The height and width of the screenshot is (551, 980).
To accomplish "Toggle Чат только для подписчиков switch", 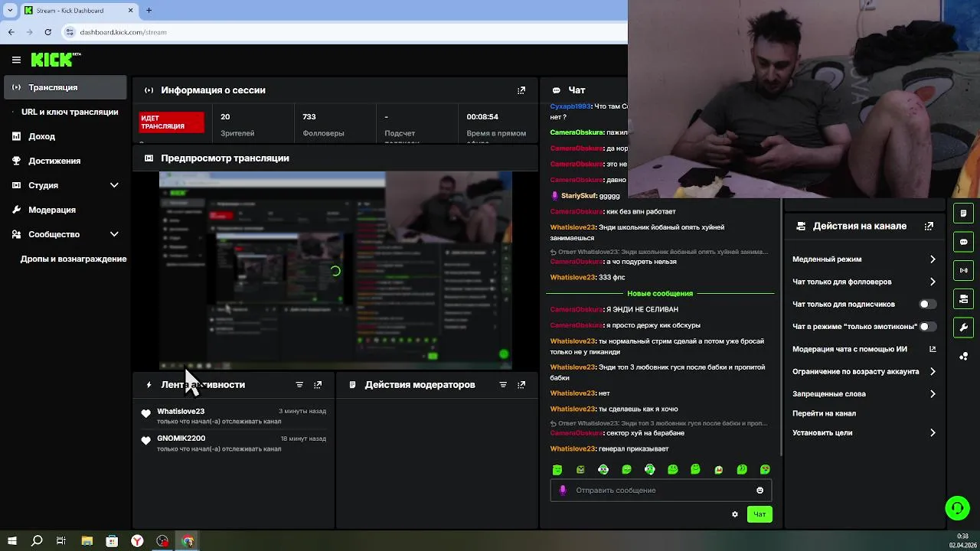I will (927, 305).
